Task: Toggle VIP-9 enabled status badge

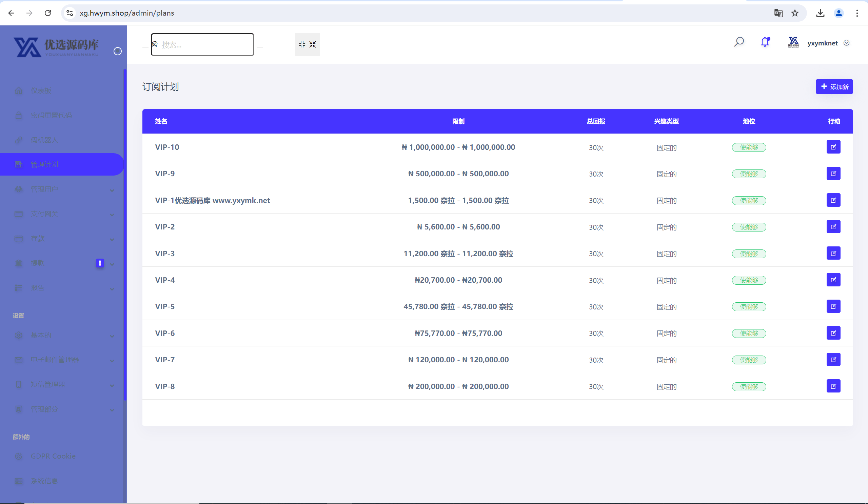Action: click(x=749, y=174)
